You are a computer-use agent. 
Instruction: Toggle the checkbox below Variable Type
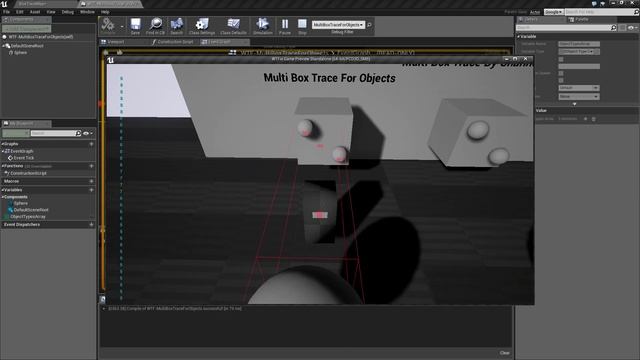point(561,59)
